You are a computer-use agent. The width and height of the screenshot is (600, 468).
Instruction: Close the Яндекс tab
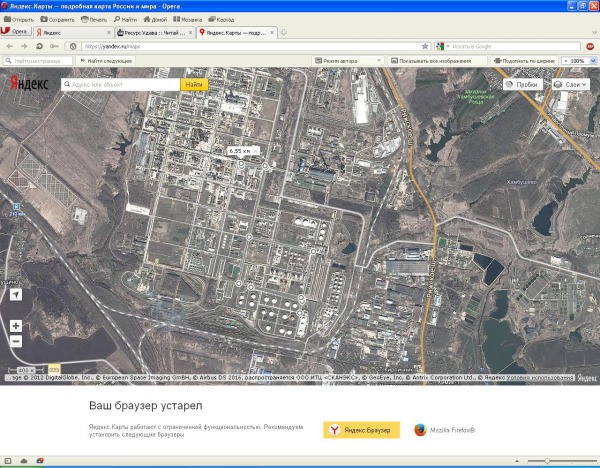(x=109, y=33)
